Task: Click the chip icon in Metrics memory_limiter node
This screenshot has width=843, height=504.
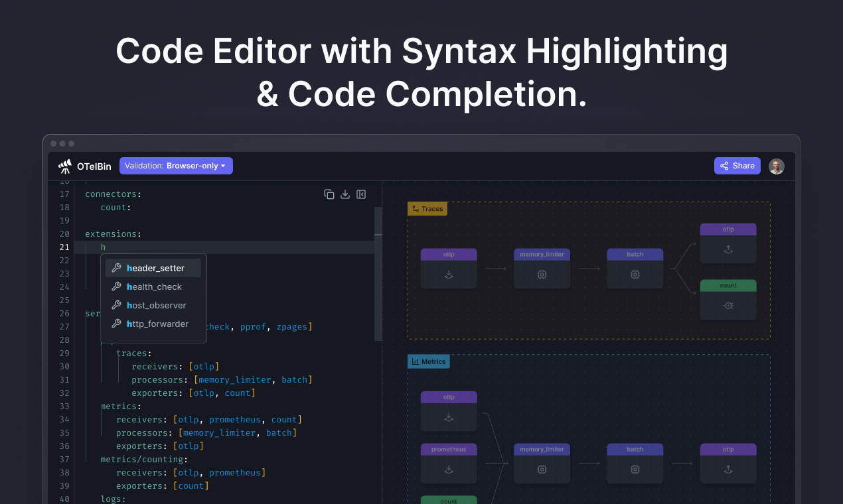Action: pyautogui.click(x=542, y=470)
